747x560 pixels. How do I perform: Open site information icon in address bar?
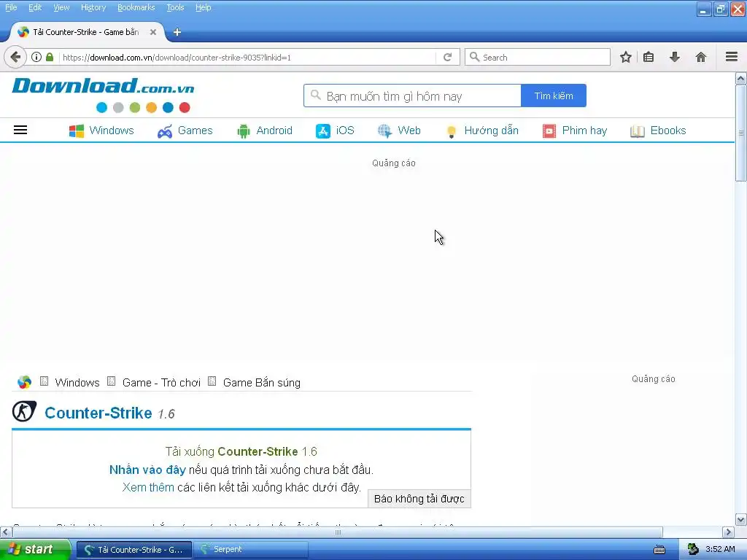[36, 57]
